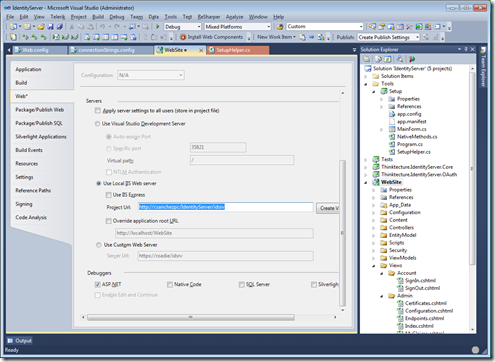This screenshot has height=362, width=495.
Task: Click the ASP.NET Configuration icon in Solution Explorer
Action: 412,59
